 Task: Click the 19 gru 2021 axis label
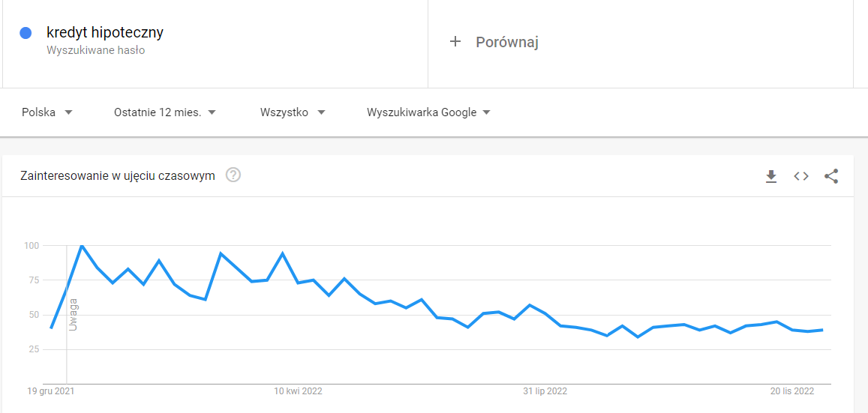coord(51,391)
